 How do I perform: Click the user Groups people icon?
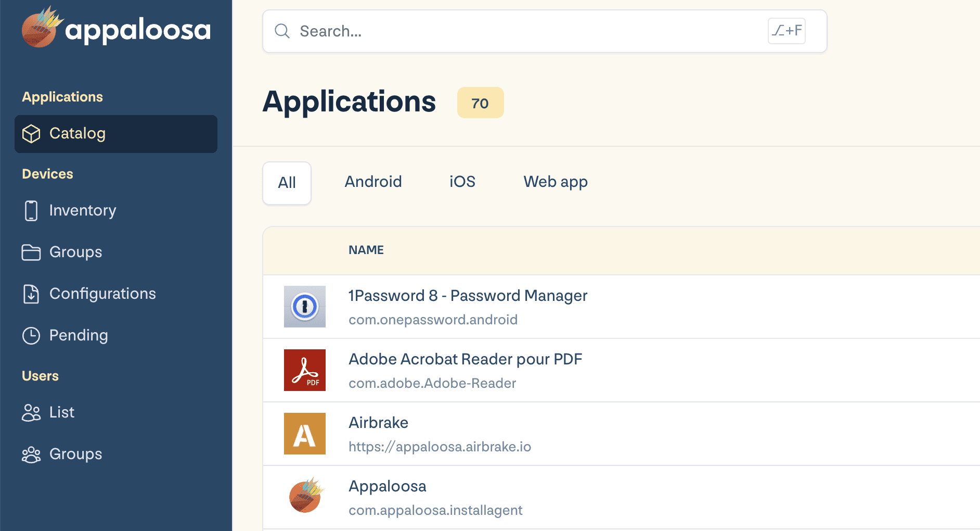(x=31, y=454)
